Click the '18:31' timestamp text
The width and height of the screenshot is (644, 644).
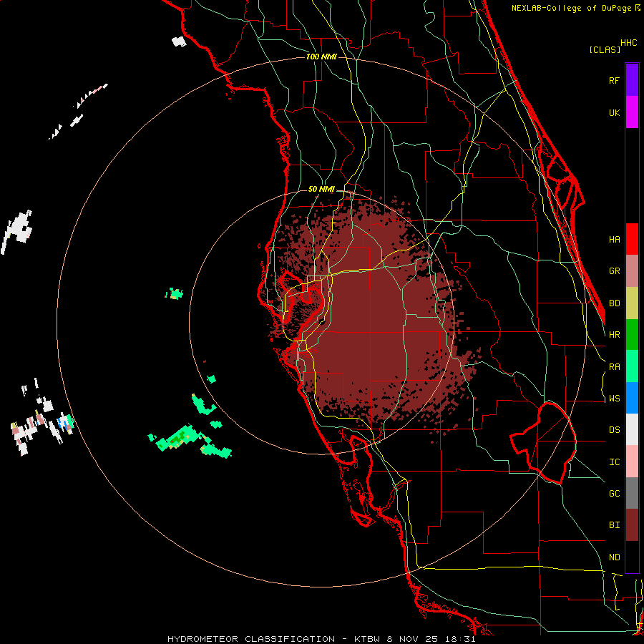pos(461,639)
